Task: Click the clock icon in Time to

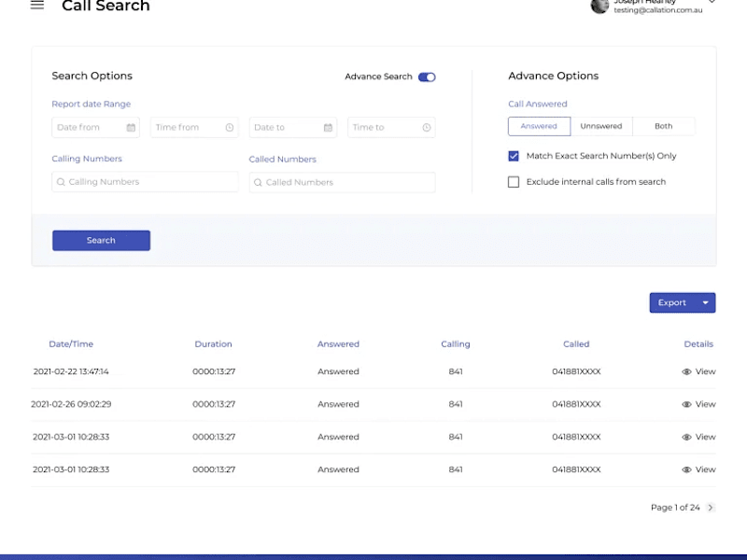Action: (x=427, y=128)
